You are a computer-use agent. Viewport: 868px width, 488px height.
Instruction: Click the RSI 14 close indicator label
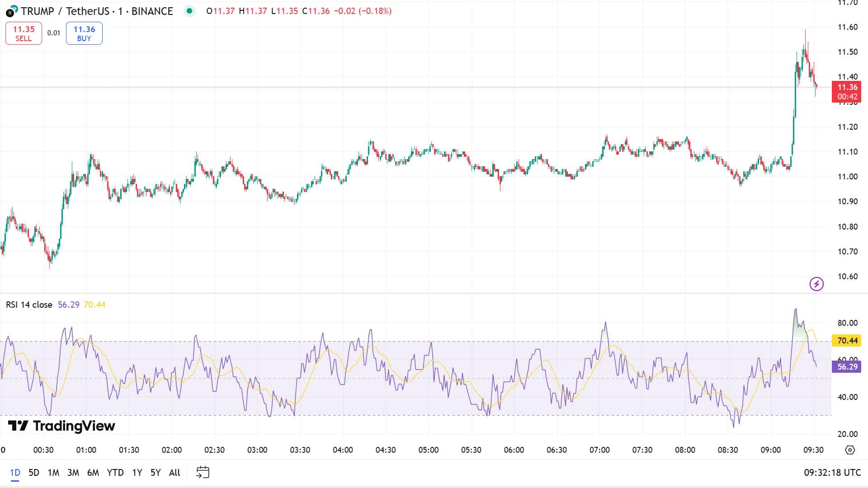point(29,305)
